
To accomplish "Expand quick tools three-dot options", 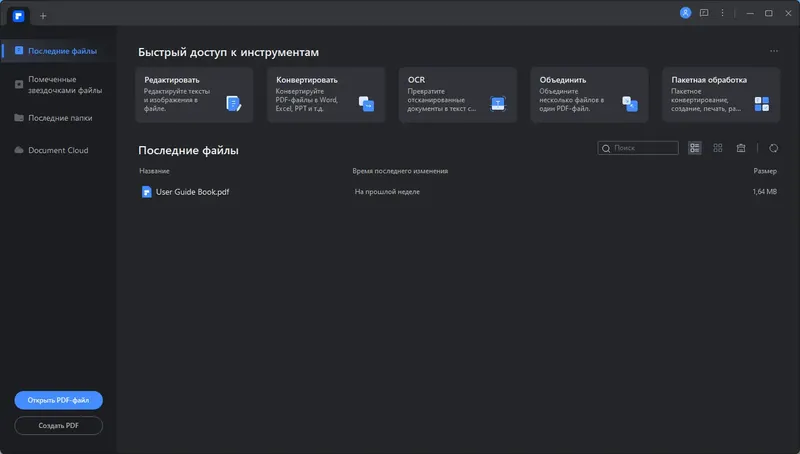I will [x=773, y=51].
